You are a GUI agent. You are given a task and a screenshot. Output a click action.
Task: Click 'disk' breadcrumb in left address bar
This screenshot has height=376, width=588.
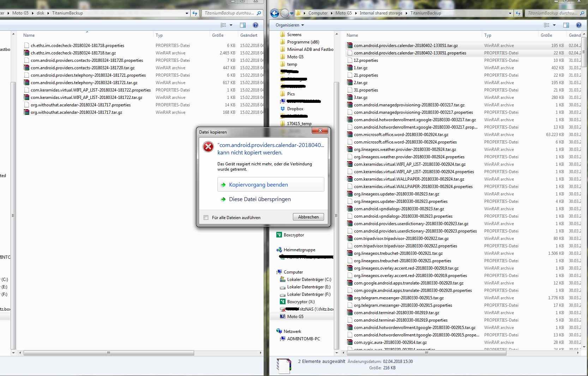41,13
